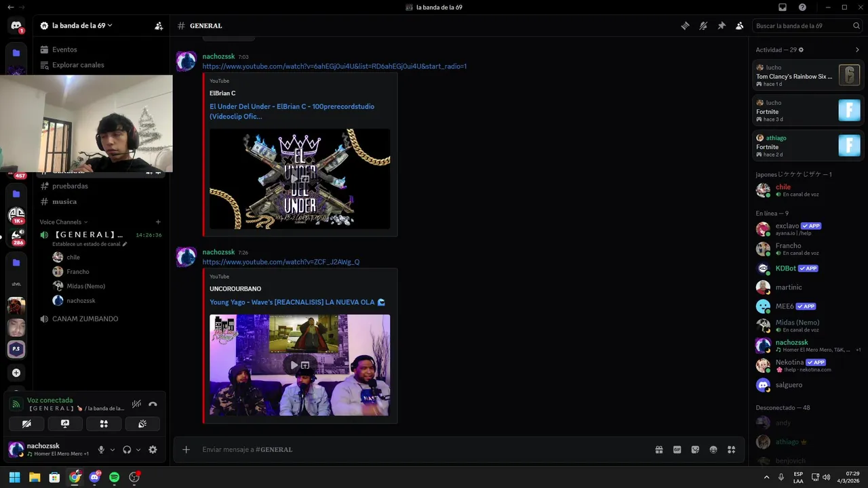
Task: Open the GIF picker
Action: tap(677, 449)
